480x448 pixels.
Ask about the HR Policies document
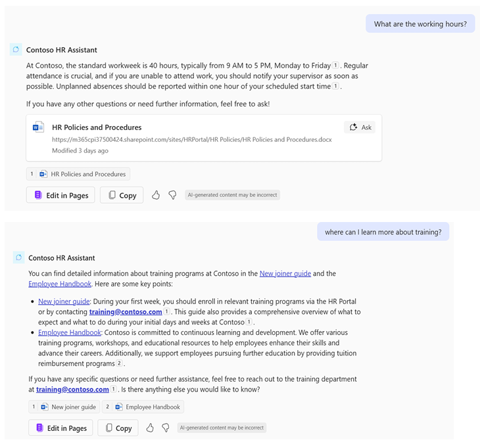(360, 127)
